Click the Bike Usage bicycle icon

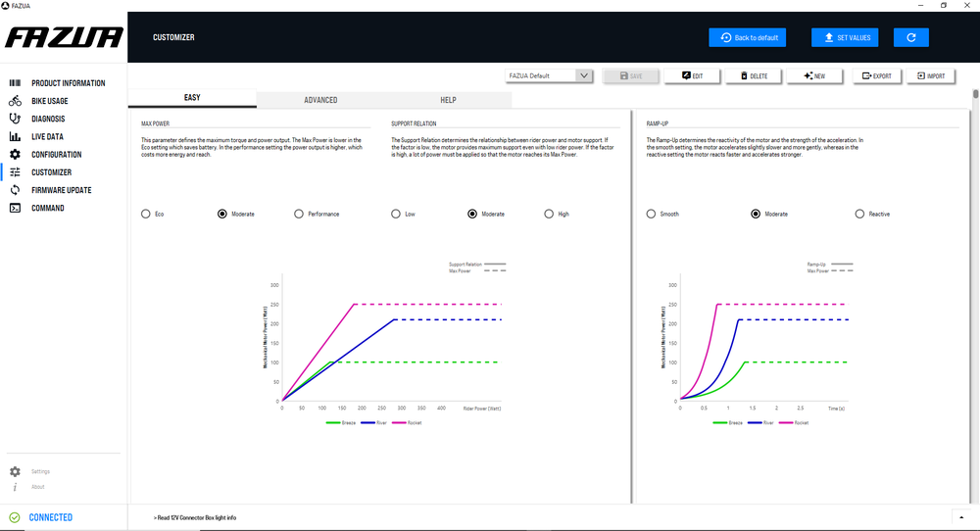click(x=15, y=101)
